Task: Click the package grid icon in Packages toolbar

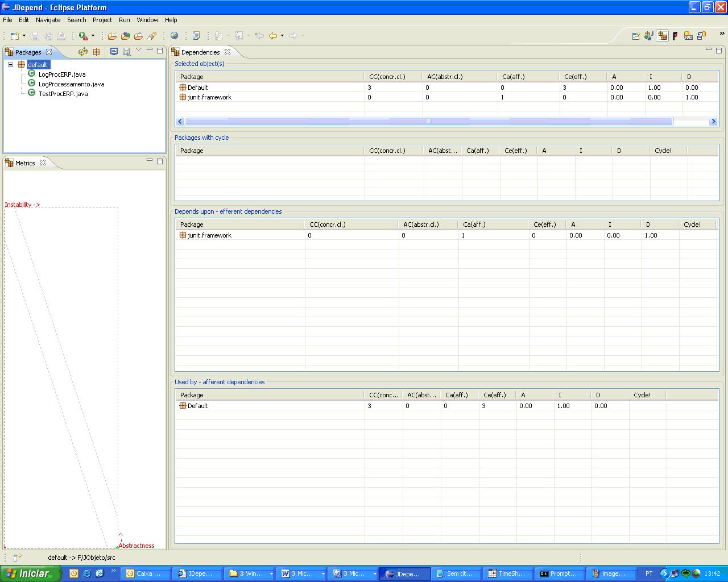Action: (x=97, y=52)
